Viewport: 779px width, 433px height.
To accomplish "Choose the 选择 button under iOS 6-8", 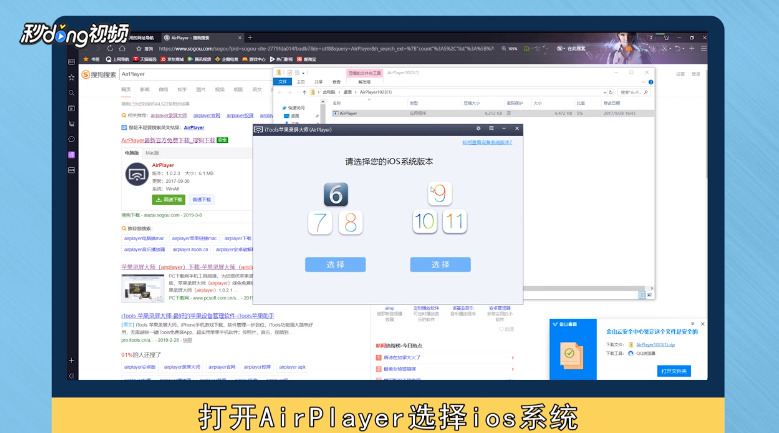I will coord(335,265).
